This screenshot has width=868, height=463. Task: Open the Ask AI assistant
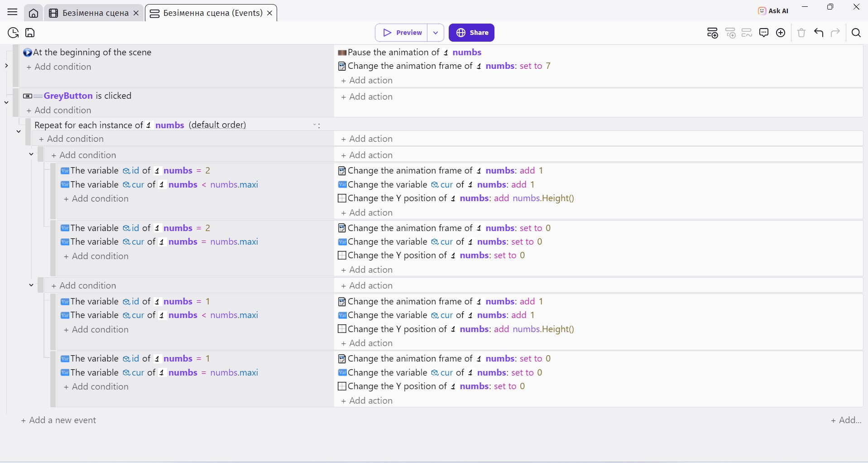[x=773, y=11]
